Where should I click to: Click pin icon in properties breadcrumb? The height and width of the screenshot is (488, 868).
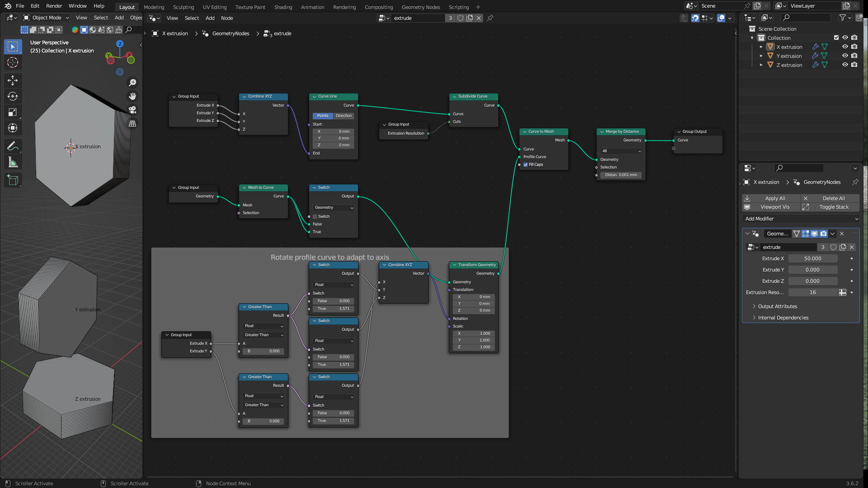[855, 182]
